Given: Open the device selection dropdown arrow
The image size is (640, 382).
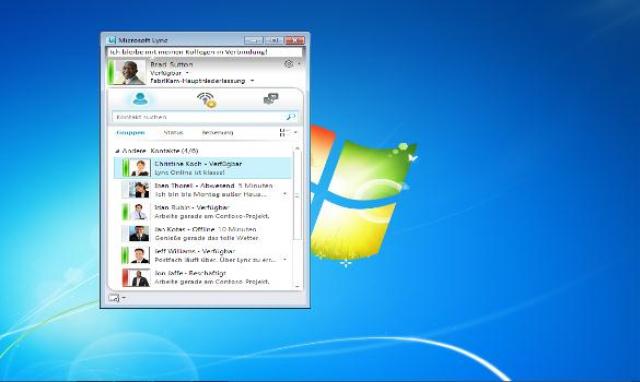Looking at the screenshot, I should 124,298.
